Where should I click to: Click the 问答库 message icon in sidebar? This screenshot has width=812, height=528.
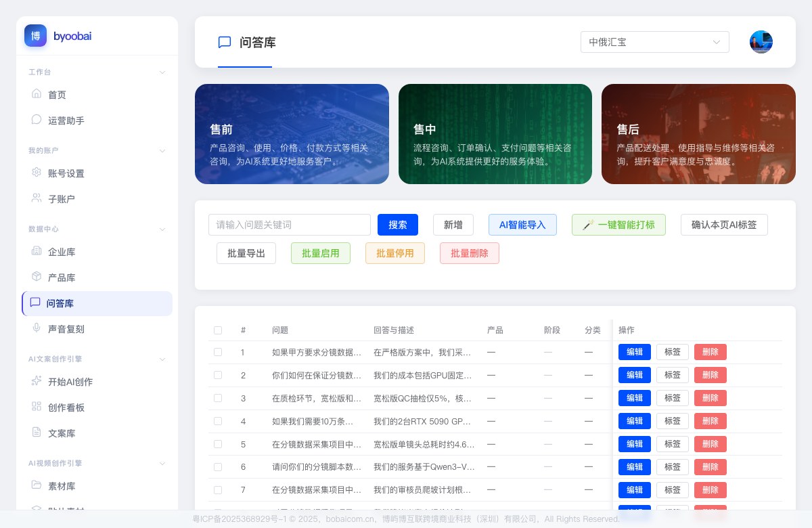click(x=35, y=303)
